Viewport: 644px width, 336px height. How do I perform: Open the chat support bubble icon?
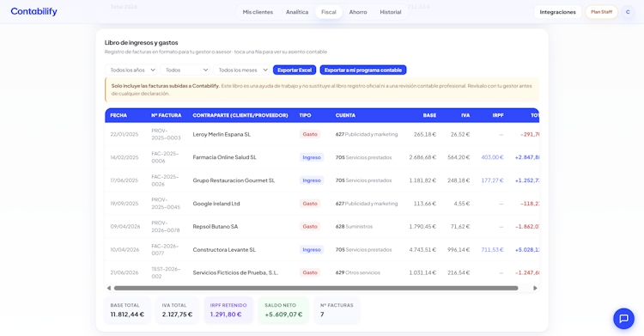coord(623,318)
